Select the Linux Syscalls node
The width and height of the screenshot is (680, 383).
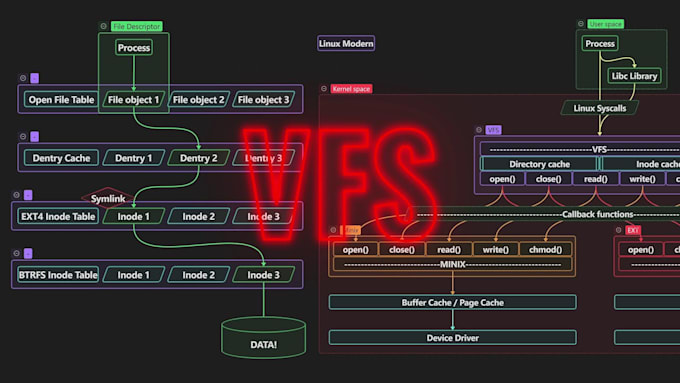click(600, 108)
